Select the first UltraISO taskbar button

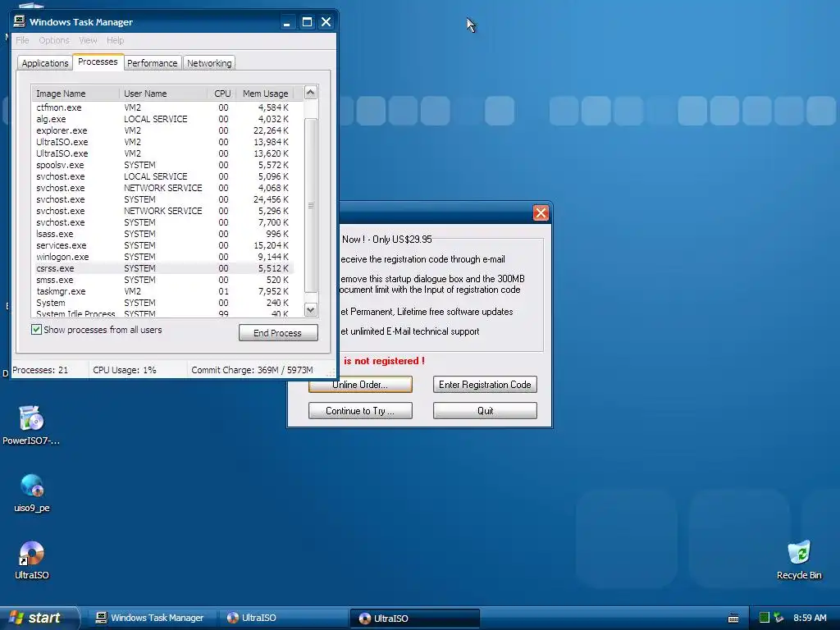[283, 618]
